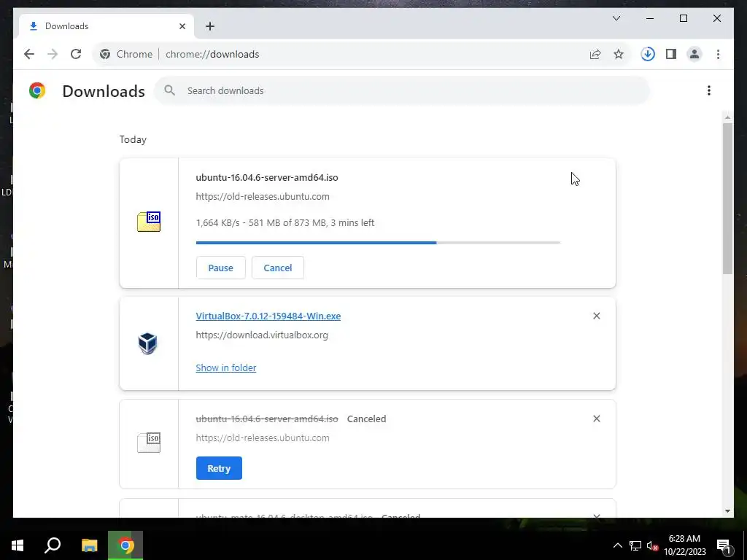The image size is (747, 560).
Task: Reload the Downloads page
Action: tap(76, 54)
